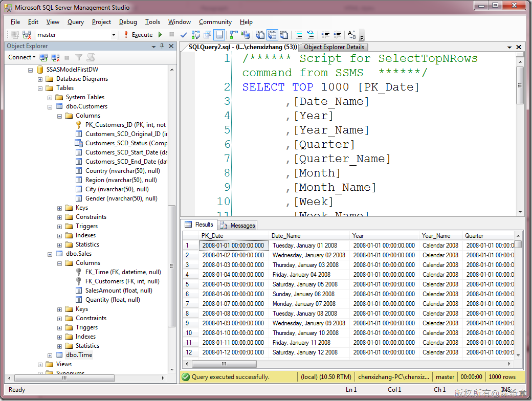Click the dbo.Time table icon
Image resolution: width=532 pixels, height=401 pixels.
(59, 355)
